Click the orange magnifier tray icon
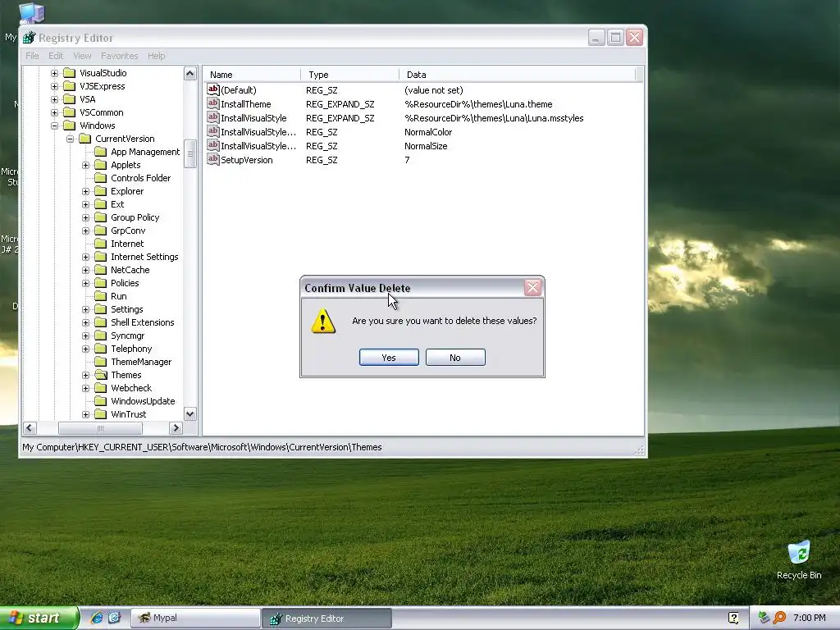 coord(779,618)
